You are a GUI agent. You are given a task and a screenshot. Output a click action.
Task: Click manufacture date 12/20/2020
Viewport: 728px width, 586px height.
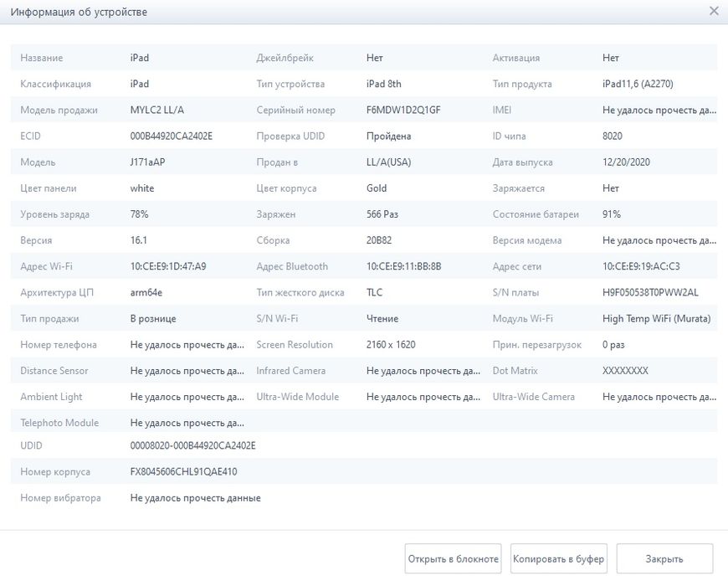pyautogui.click(x=626, y=162)
